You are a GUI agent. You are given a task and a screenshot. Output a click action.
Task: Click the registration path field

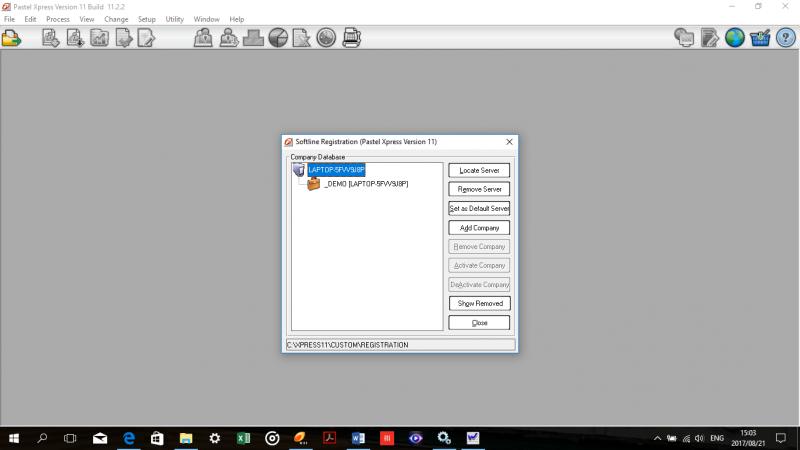[x=400, y=344]
